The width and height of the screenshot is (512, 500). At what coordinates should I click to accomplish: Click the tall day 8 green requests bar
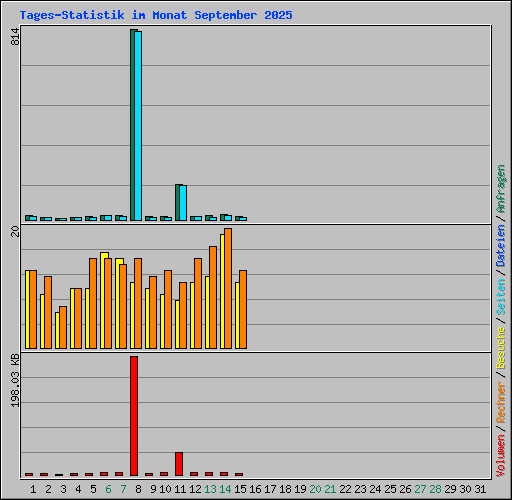point(132,125)
